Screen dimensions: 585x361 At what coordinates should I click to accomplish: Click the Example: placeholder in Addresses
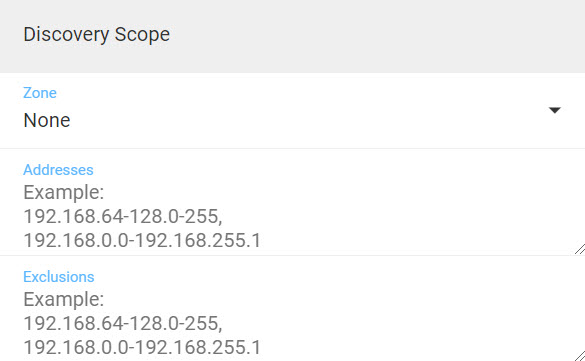pyautogui.click(x=64, y=192)
